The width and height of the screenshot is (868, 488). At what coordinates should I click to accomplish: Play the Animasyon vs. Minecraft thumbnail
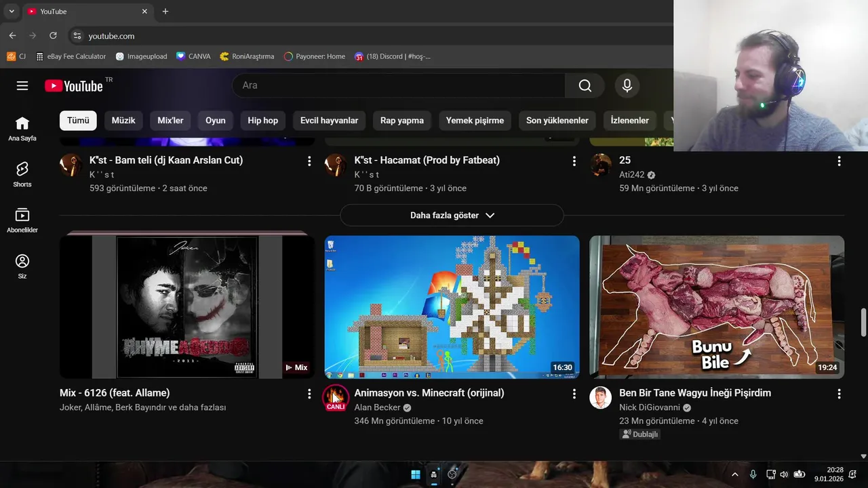(x=452, y=306)
